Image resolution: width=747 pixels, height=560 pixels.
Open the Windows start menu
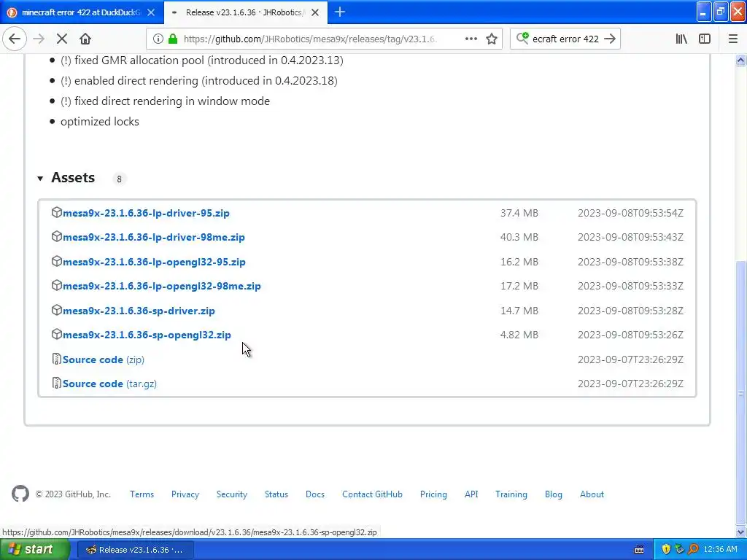coord(34,550)
